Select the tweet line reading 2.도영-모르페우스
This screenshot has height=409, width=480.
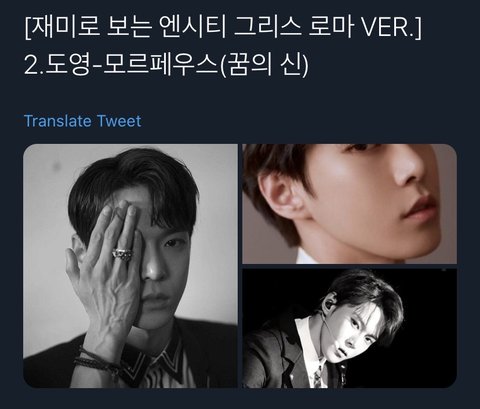pyautogui.click(x=166, y=64)
